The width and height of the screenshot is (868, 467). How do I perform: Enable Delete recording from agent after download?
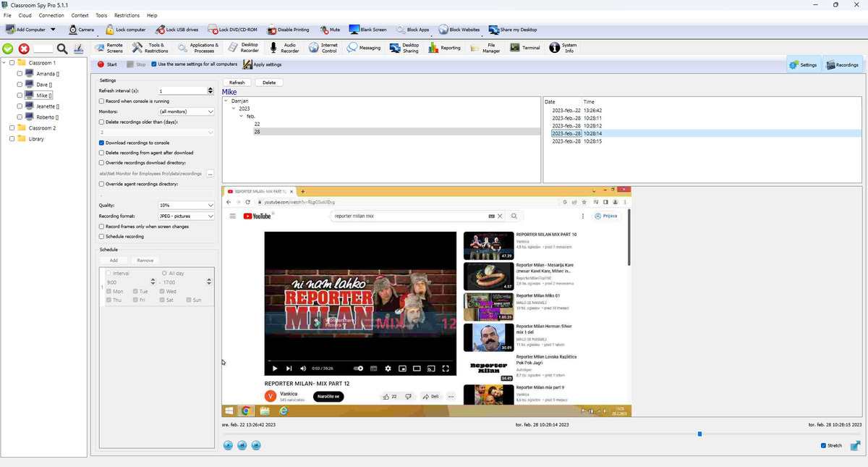(x=101, y=152)
